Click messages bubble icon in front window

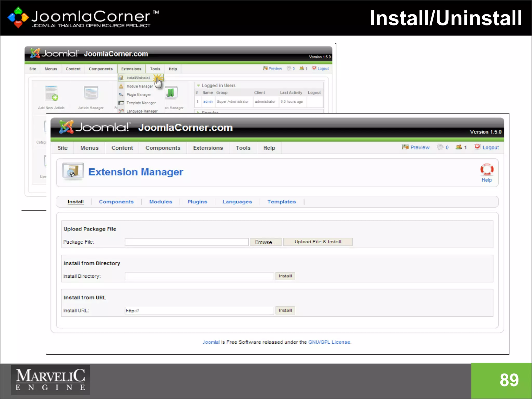point(440,147)
